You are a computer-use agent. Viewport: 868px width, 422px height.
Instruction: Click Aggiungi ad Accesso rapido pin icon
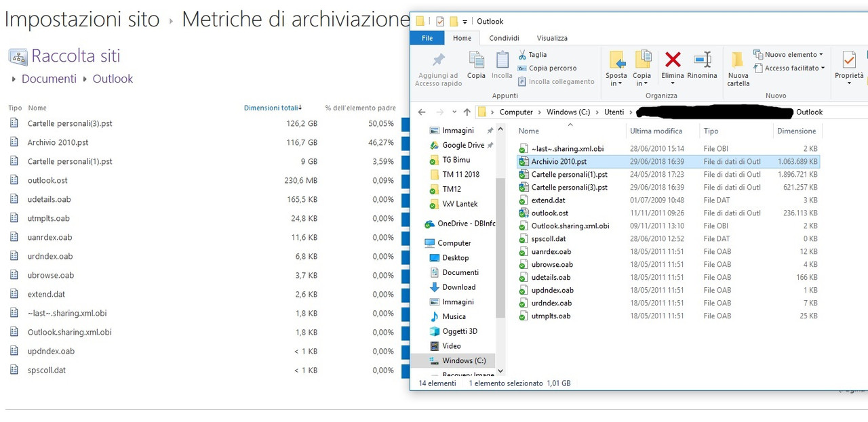[439, 60]
